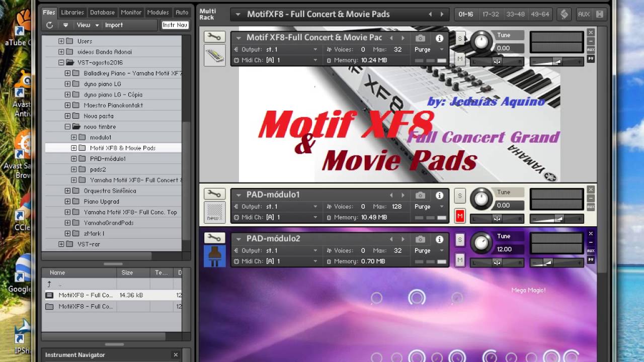Image resolution: width=644 pixels, height=362 pixels.
Task: Mute PAD-módulo2 instrument
Action: (459, 259)
